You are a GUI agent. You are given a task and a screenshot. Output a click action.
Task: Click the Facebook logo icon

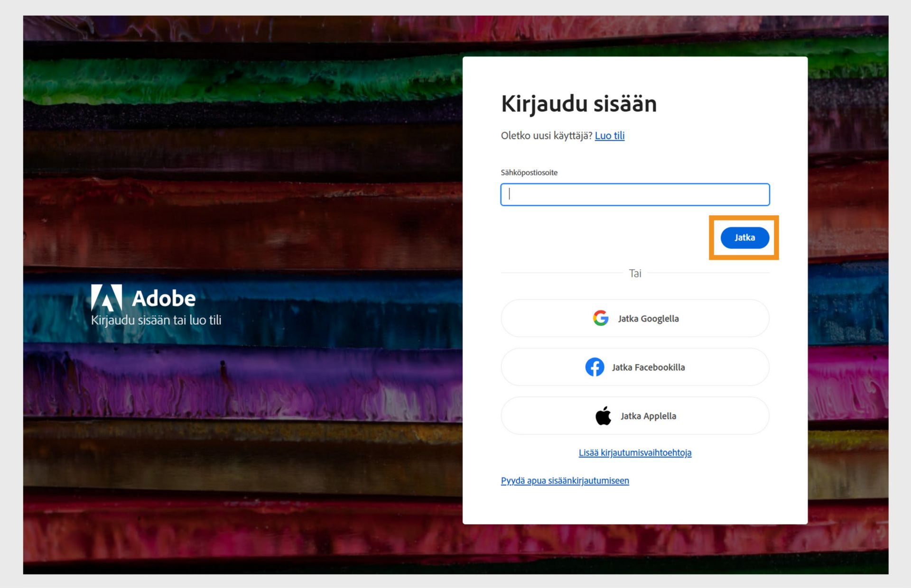tap(595, 367)
